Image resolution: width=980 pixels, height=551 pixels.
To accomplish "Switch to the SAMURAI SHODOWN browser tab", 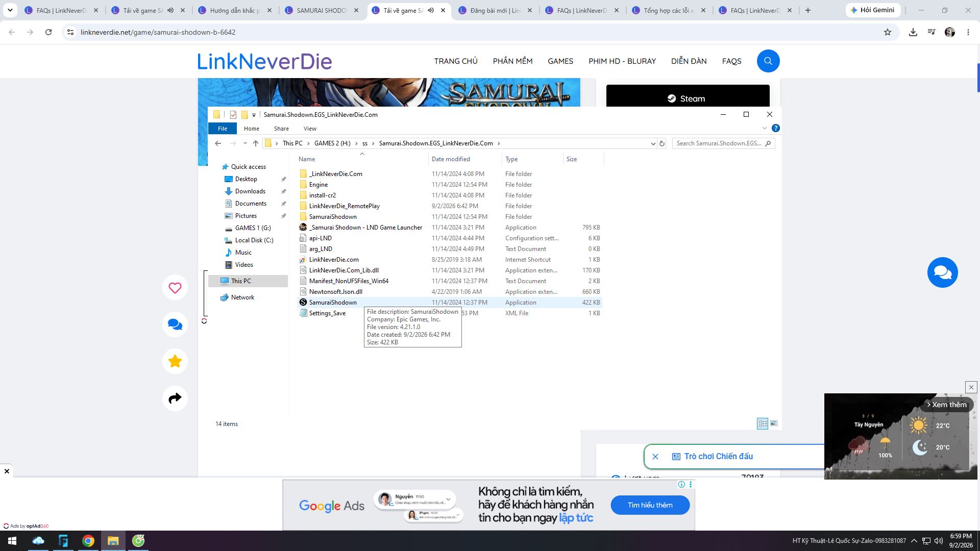I will click(x=323, y=10).
